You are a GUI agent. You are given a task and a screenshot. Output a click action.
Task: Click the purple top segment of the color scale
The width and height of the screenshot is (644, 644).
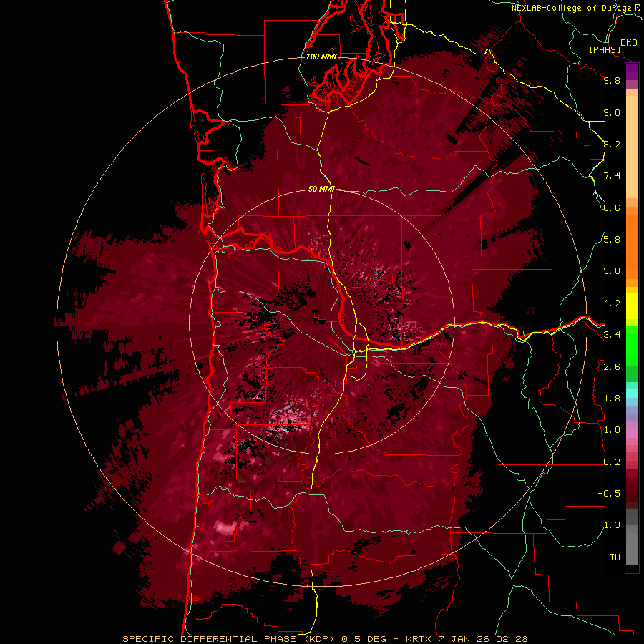[x=632, y=72]
